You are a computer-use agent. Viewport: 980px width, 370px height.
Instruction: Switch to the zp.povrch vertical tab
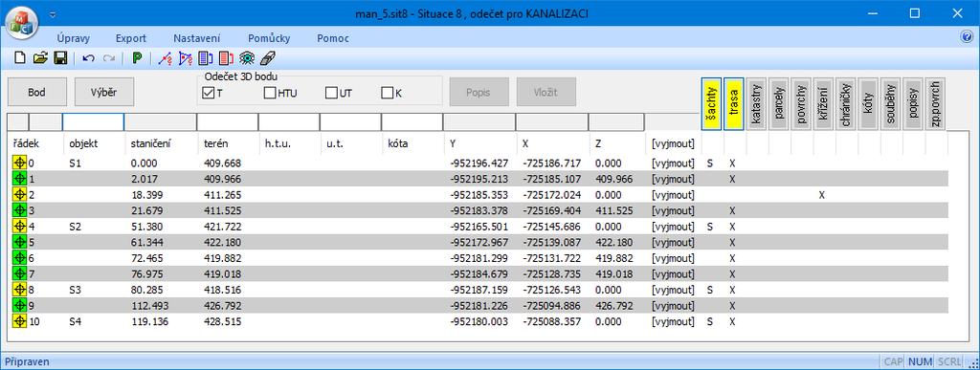[936, 104]
